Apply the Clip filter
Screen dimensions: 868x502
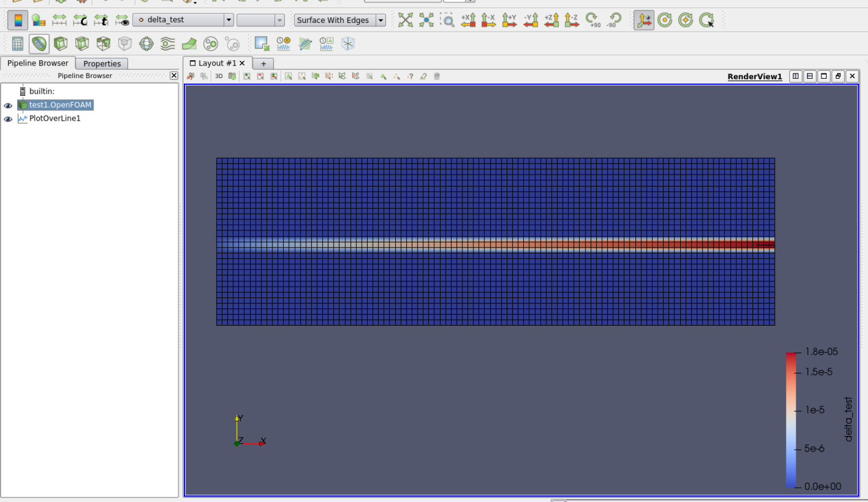60,44
